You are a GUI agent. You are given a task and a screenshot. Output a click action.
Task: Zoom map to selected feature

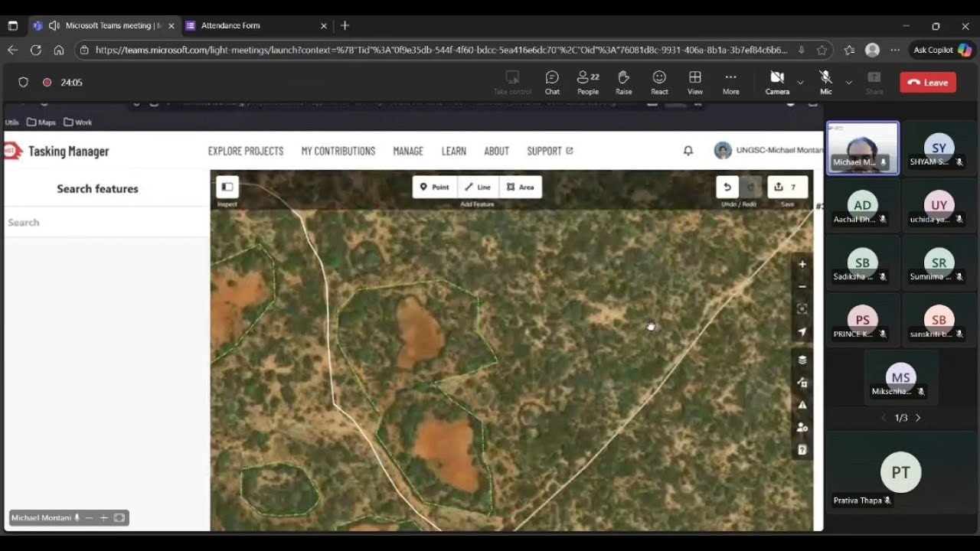(802, 309)
